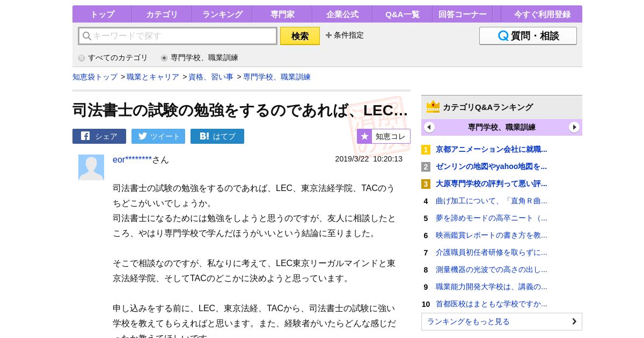The width and height of the screenshot is (644, 338).
Task: Open rank 1 京都アニメーション会社に就職 link
Action: tap(492, 149)
